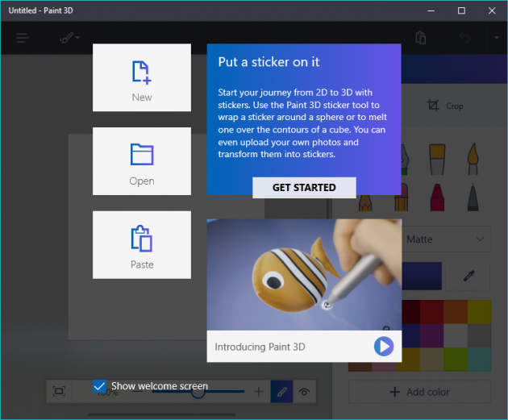Select the pixel pen tool
The image size is (508, 420).
pyautogui.click(x=473, y=198)
